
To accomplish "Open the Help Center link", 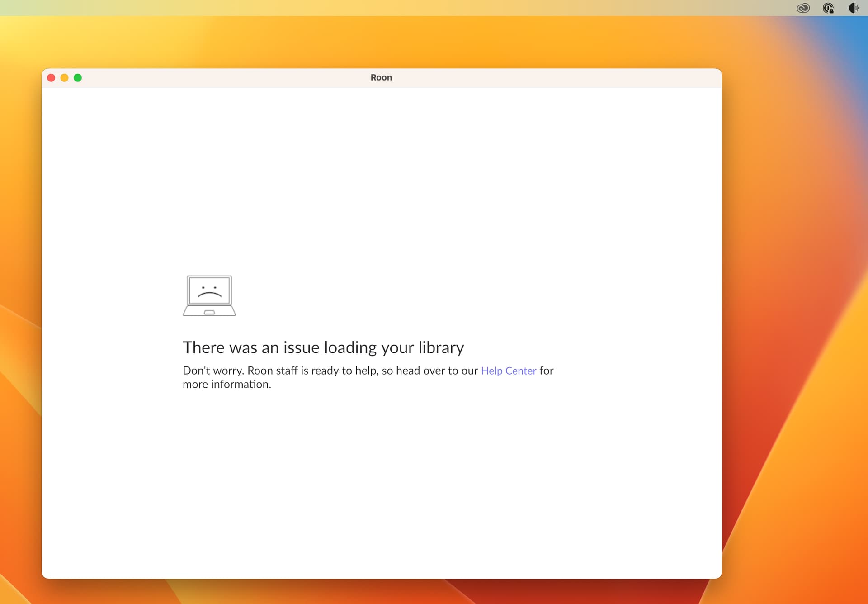I will tap(508, 371).
